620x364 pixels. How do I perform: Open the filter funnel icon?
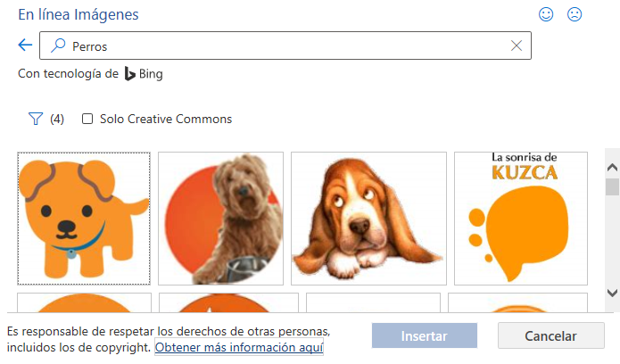pos(36,119)
